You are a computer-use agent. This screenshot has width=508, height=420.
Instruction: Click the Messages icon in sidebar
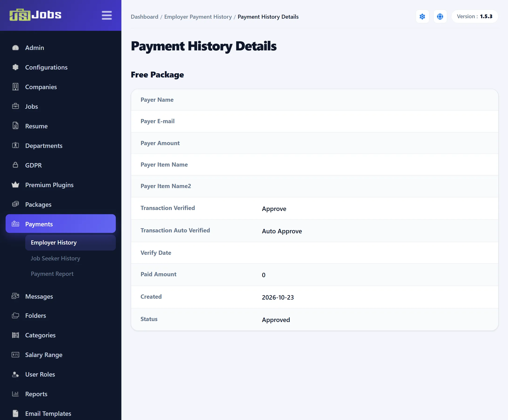click(x=15, y=296)
